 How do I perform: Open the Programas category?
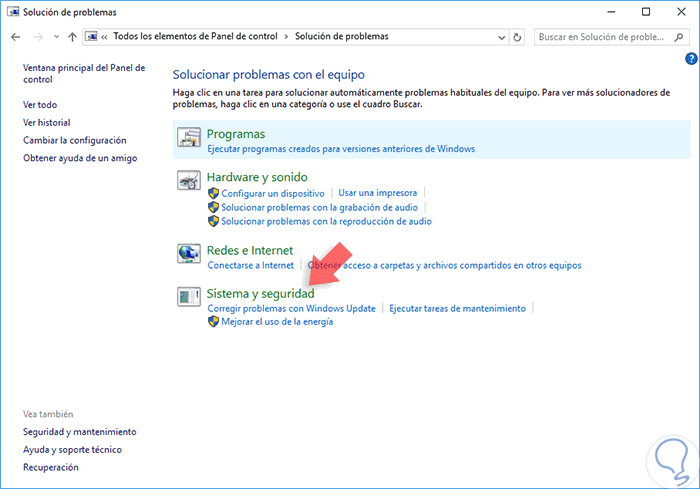tap(236, 134)
